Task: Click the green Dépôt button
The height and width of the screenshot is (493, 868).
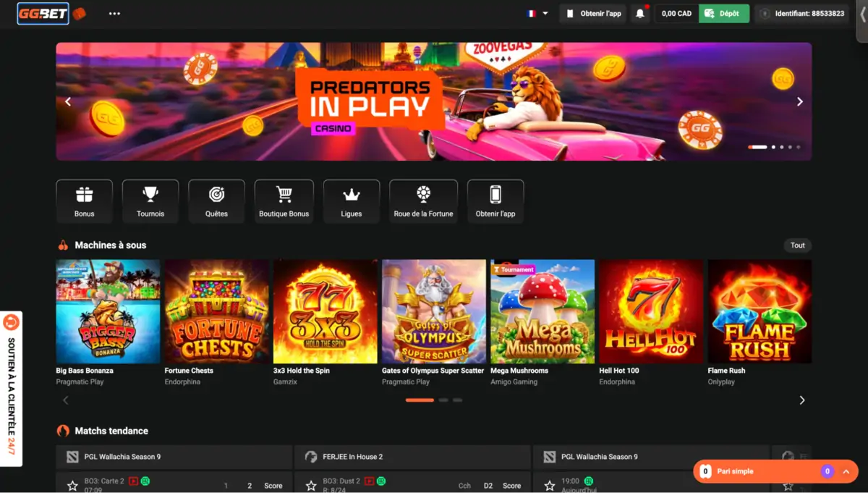Action: pyautogui.click(x=724, y=13)
